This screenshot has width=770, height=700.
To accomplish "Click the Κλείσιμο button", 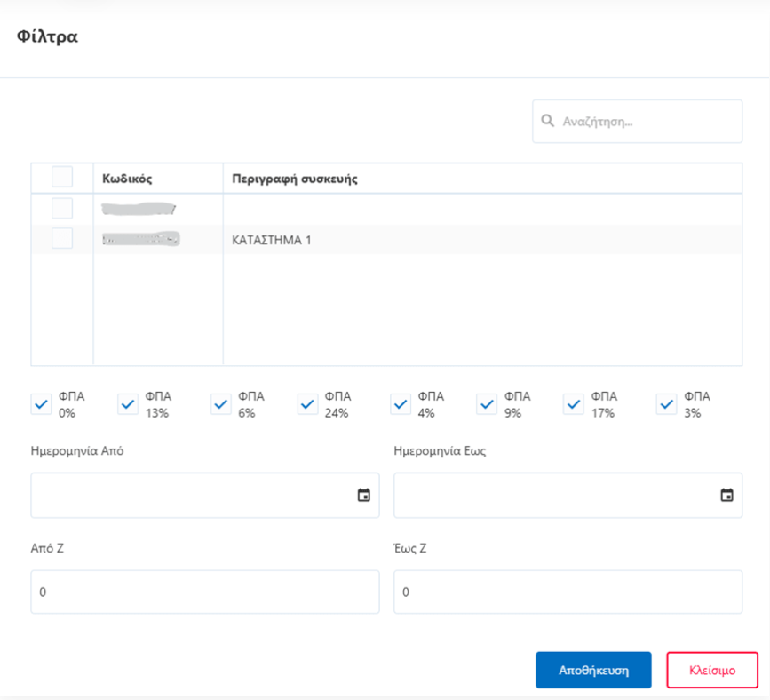I will pyautogui.click(x=712, y=670).
